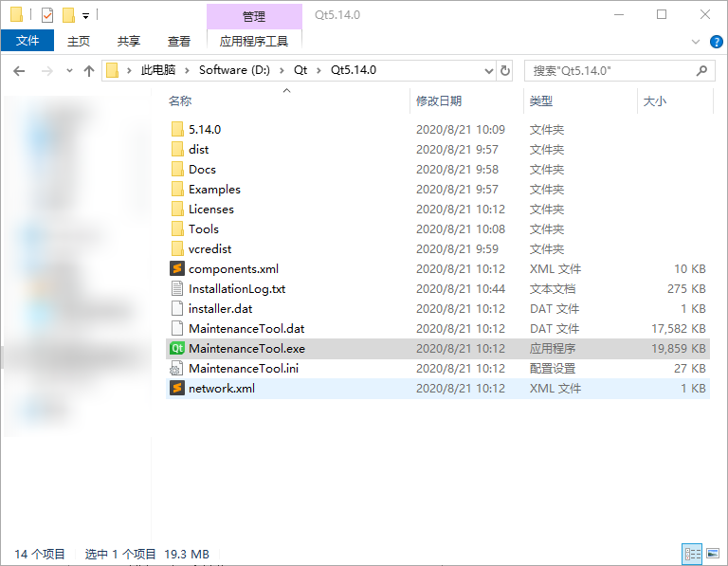
Task: Go forward with the Forward arrow
Action: tap(46, 71)
